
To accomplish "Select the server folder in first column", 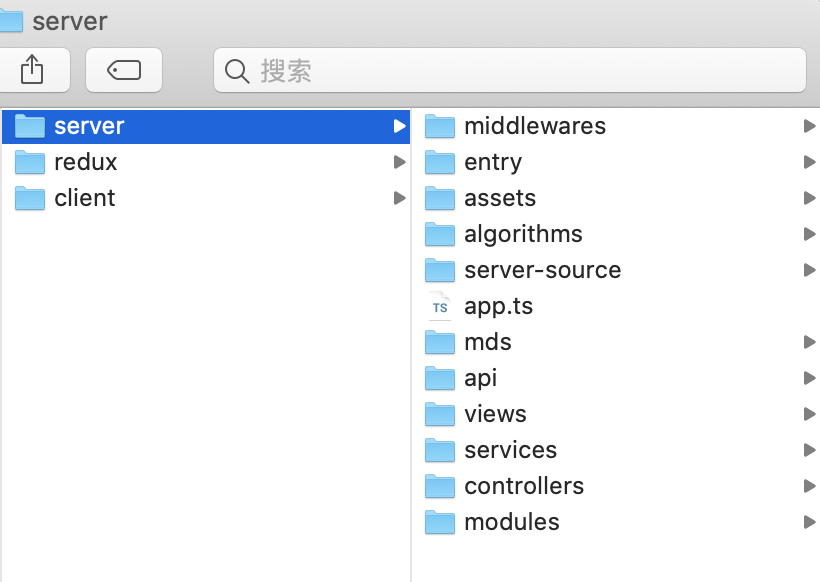I will pos(89,126).
